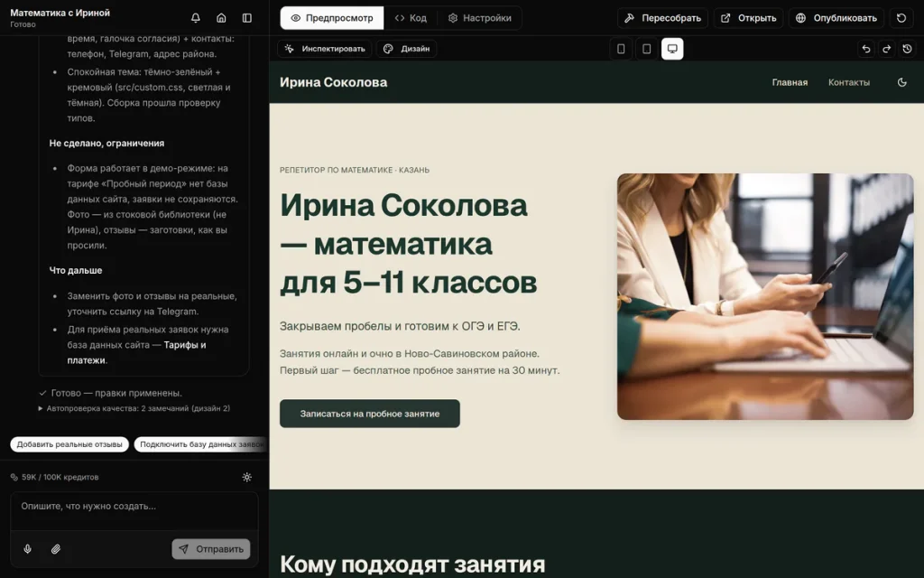Select tablet viewport icon
The width and height of the screenshot is (924, 578).
[646, 49]
